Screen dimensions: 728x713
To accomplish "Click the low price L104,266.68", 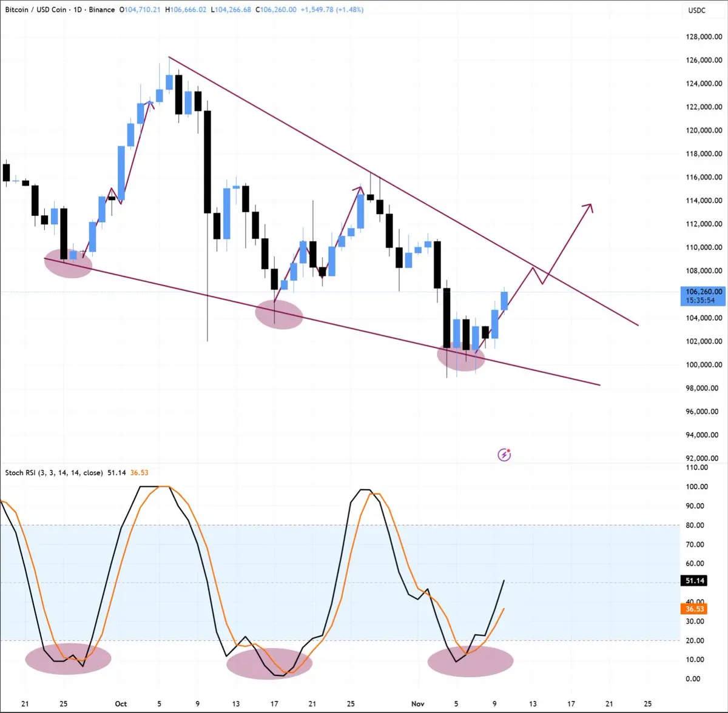I will click(231, 10).
